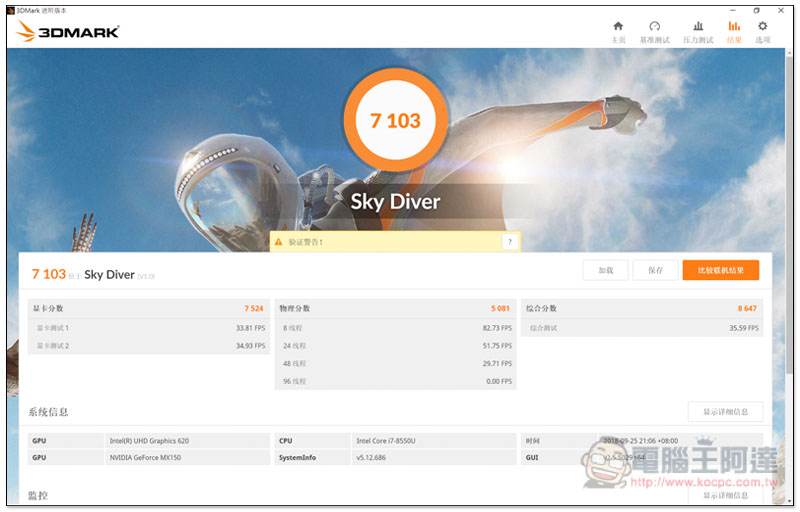Restore down the 3DMark window
Viewport: 800px width, 512px height.
click(757, 10)
